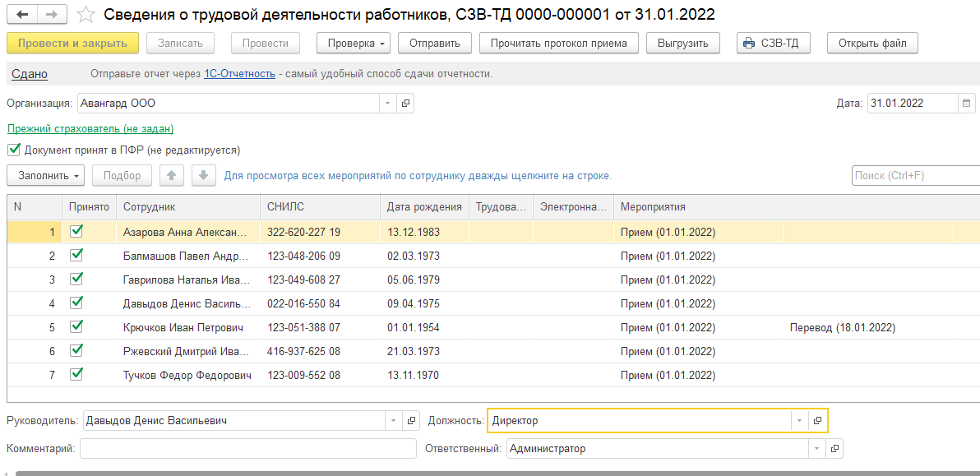The width and height of the screenshot is (980, 476).
Task: Click the back navigation arrow
Action: tap(21, 15)
